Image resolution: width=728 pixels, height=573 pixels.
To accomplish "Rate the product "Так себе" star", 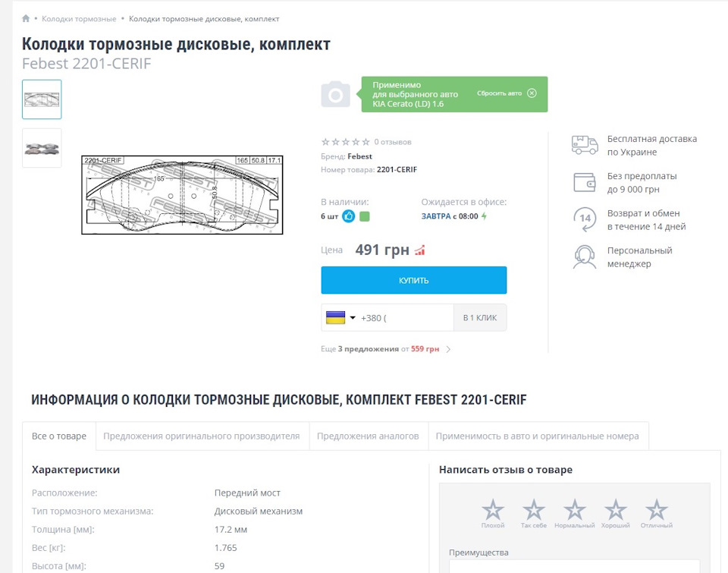I will coord(533,510).
